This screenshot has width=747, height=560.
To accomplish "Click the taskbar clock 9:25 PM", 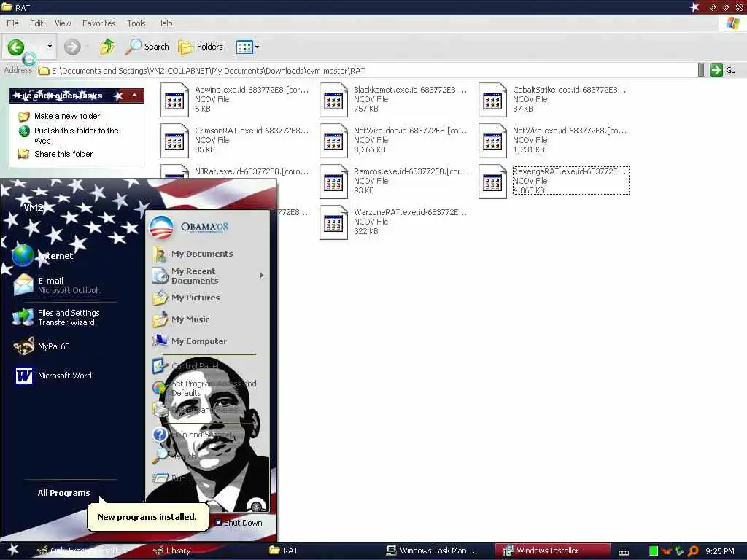I will pyautogui.click(x=720, y=551).
